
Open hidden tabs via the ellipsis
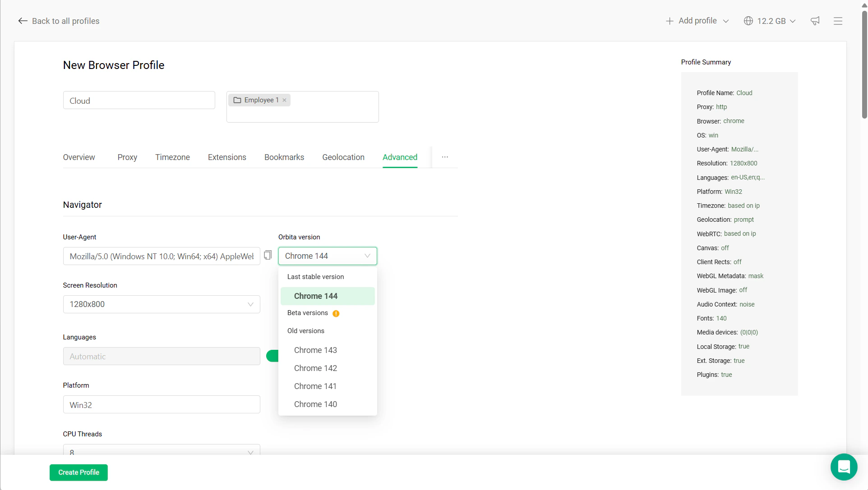click(x=445, y=157)
